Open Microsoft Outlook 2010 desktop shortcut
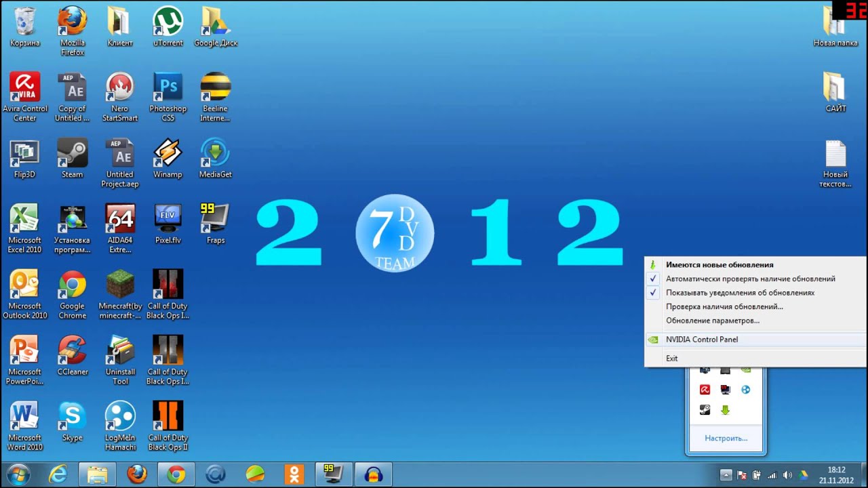868x488 pixels. pyautogui.click(x=25, y=294)
